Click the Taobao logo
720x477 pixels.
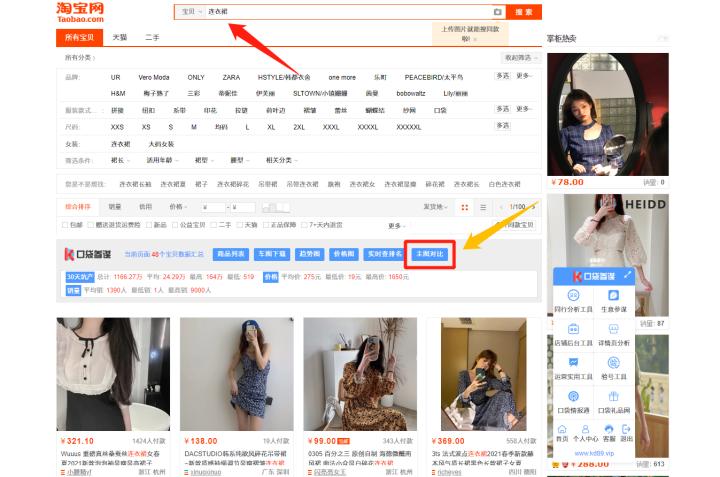[x=80, y=12]
